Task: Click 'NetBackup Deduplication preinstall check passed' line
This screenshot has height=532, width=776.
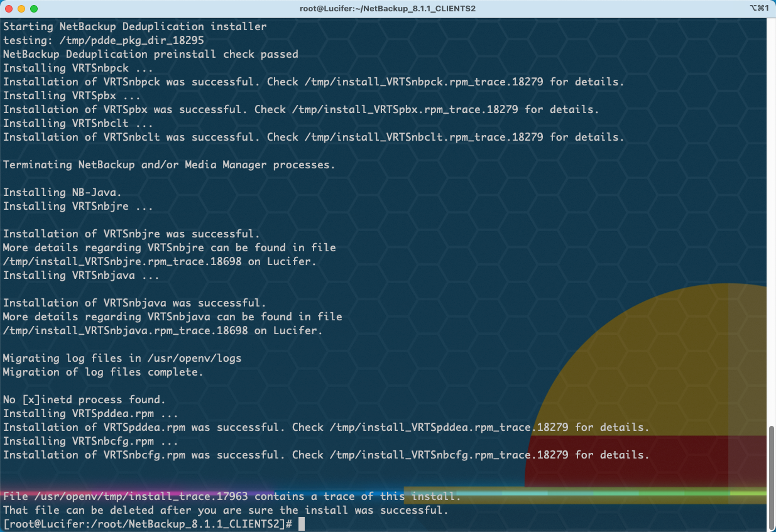Action: [x=151, y=54]
